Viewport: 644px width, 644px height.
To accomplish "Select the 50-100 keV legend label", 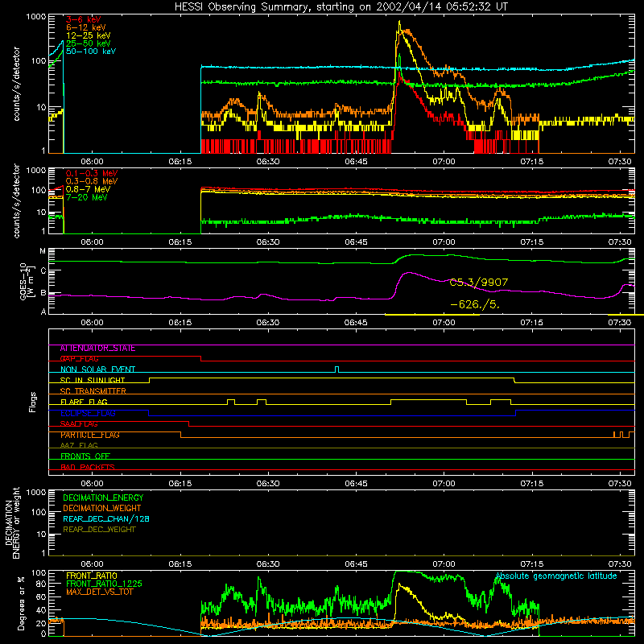I will (x=91, y=52).
